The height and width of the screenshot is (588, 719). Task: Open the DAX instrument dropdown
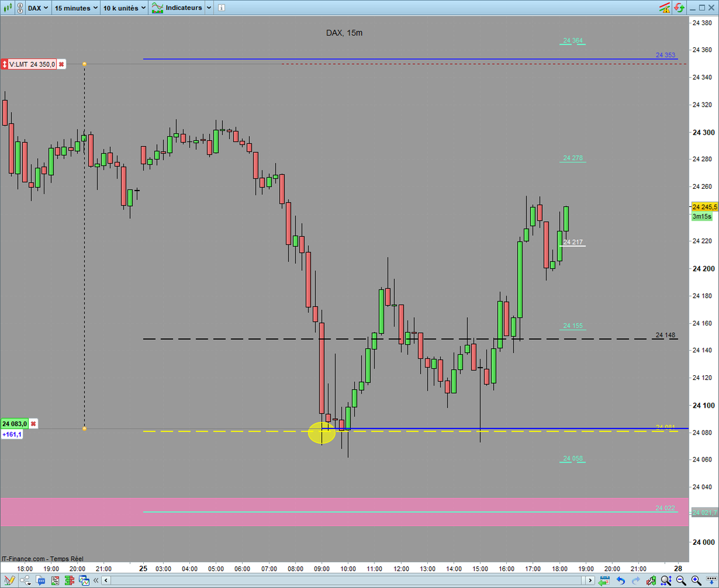coord(37,8)
